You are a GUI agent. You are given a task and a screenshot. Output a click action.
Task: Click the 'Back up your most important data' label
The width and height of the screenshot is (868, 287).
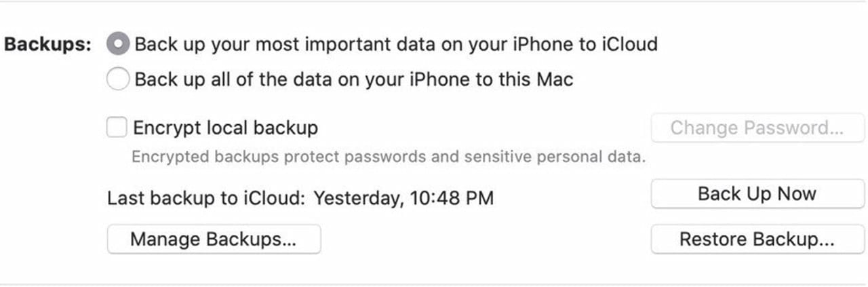(x=395, y=45)
